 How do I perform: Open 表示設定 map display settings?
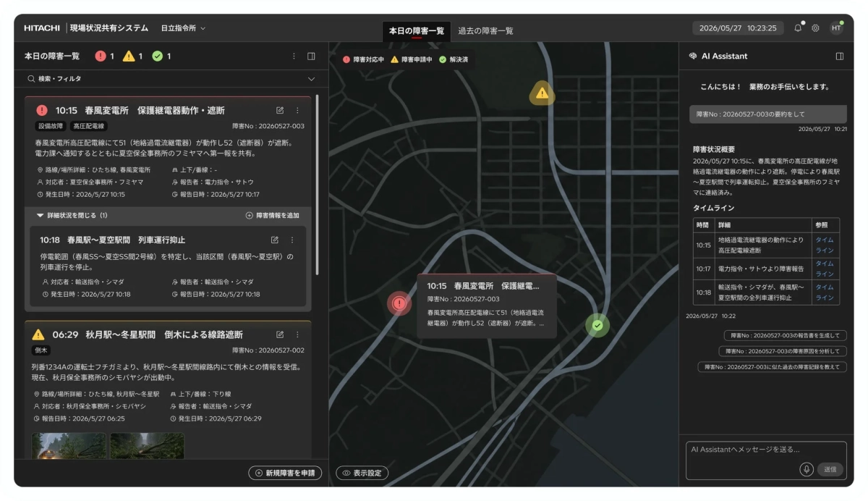coord(362,473)
